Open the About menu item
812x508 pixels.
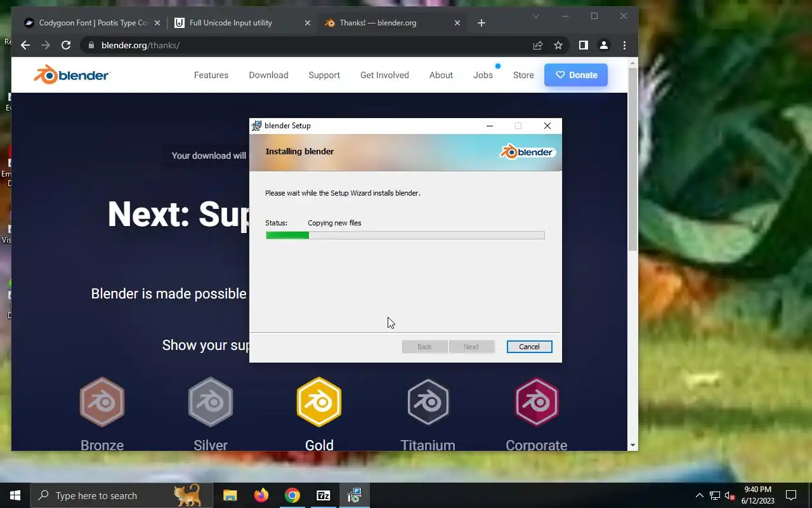[441, 75]
